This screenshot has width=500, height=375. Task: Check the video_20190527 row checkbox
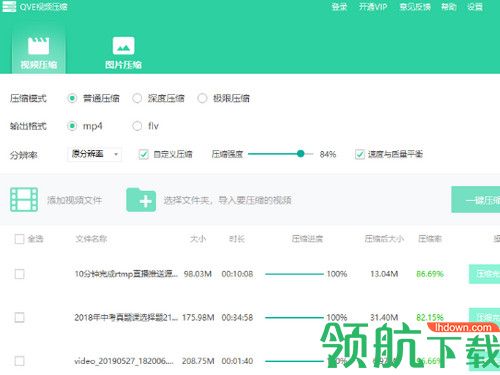[20, 361]
